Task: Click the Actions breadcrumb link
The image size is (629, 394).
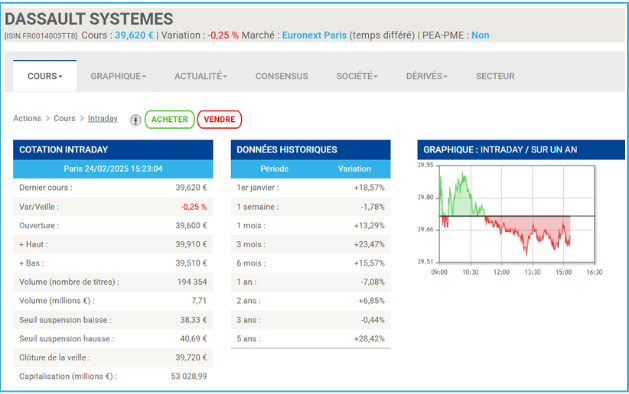Action: (x=27, y=118)
